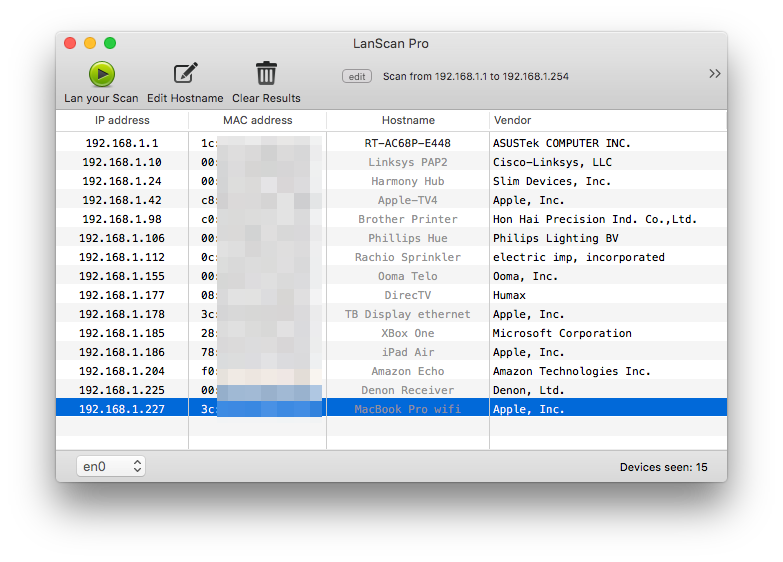This screenshot has width=783, height=562.
Task: Click vendor Microsoft Corporation
Action: (562, 333)
